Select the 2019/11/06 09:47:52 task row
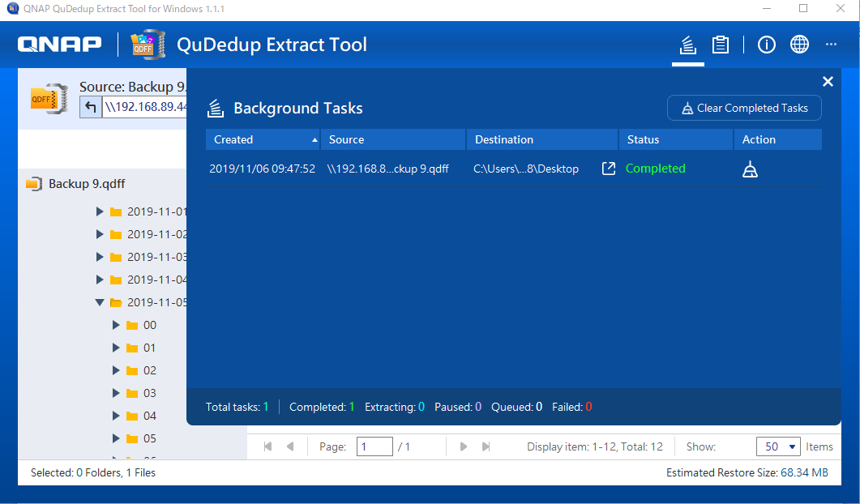 [513, 169]
